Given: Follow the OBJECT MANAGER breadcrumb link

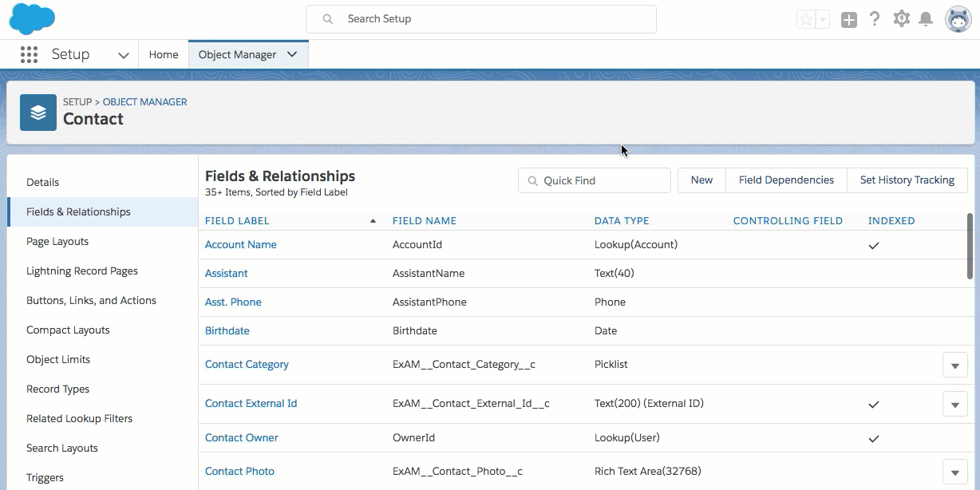Looking at the screenshot, I should click(x=145, y=102).
